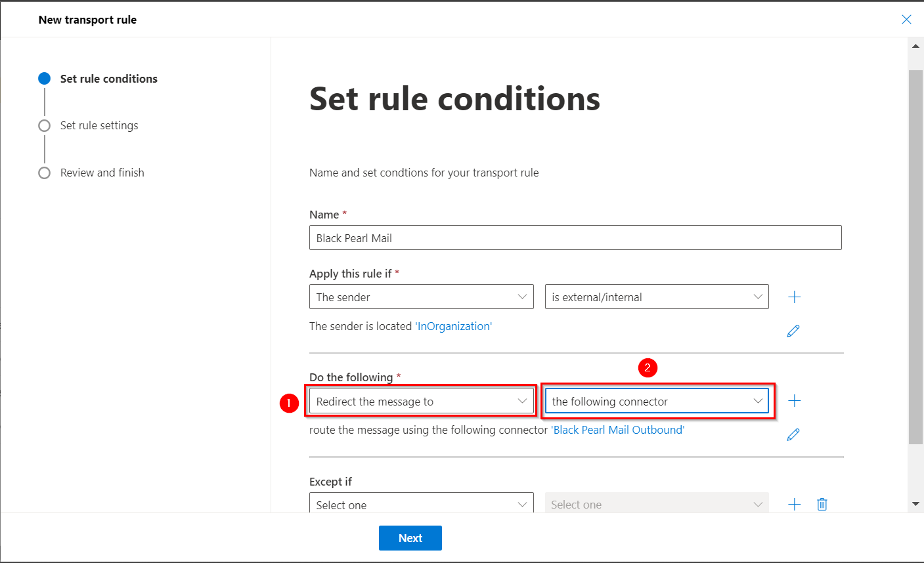Close the New transport rule dialog
This screenshot has width=924, height=563.
click(906, 20)
